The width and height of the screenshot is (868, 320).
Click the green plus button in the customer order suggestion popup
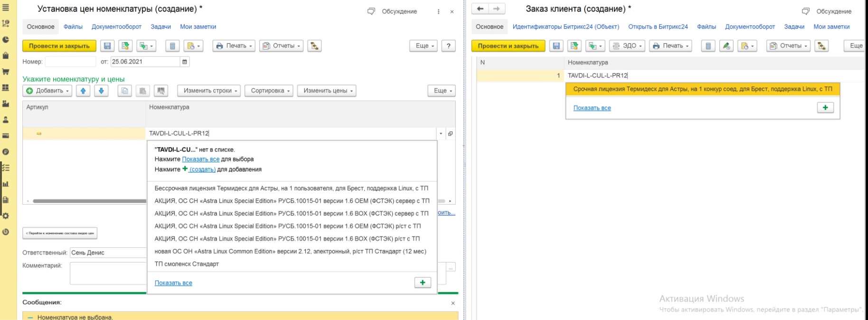tap(825, 108)
